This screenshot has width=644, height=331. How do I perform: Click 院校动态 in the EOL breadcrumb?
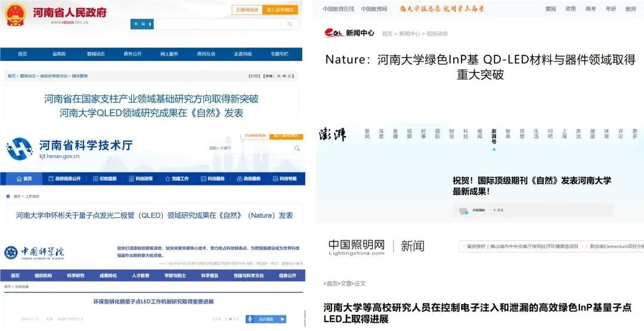(x=438, y=33)
